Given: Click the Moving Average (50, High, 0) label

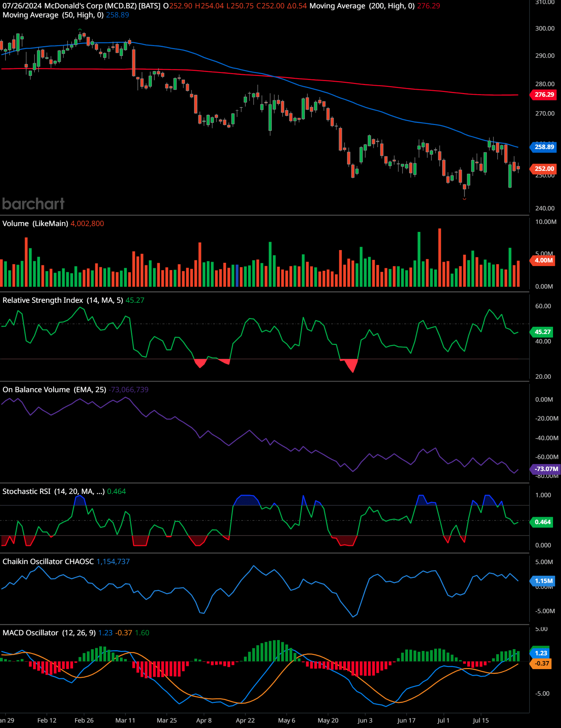Looking at the screenshot, I should (x=53, y=15).
